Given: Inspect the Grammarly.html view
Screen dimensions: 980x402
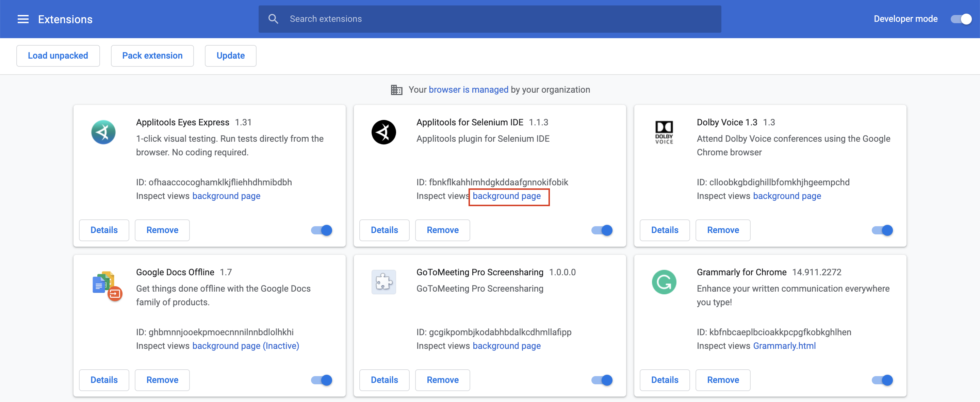Looking at the screenshot, I should tap(784, 346).
